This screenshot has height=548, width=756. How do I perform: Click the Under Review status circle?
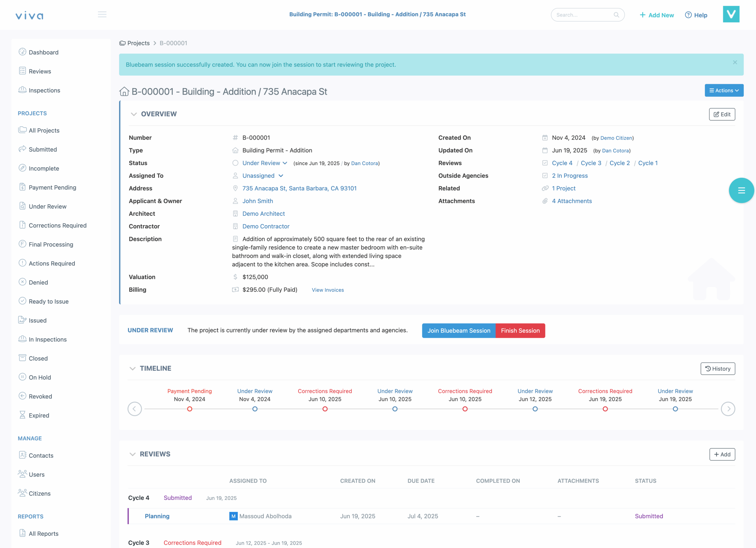235,163
